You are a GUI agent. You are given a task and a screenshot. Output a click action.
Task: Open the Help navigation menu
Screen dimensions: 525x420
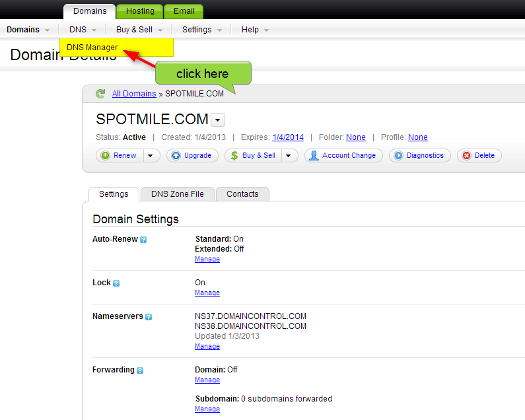tap(255, 30)
